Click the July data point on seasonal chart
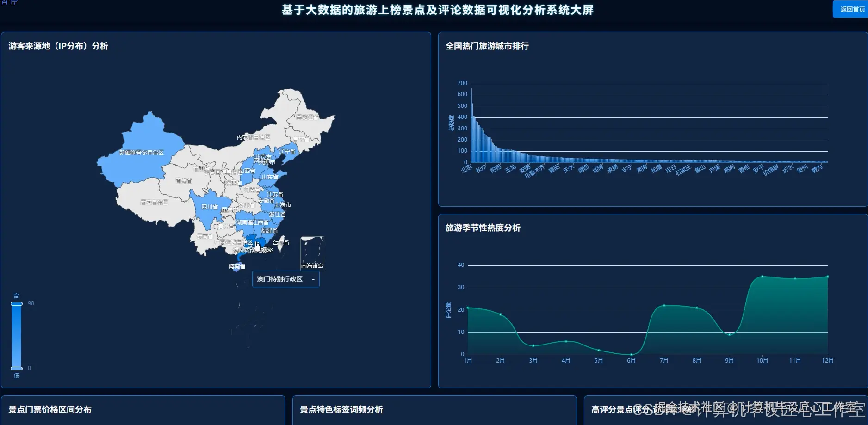The height and width of the screenshot is (425, 868). pyautogui.click(x=664, y=305)
